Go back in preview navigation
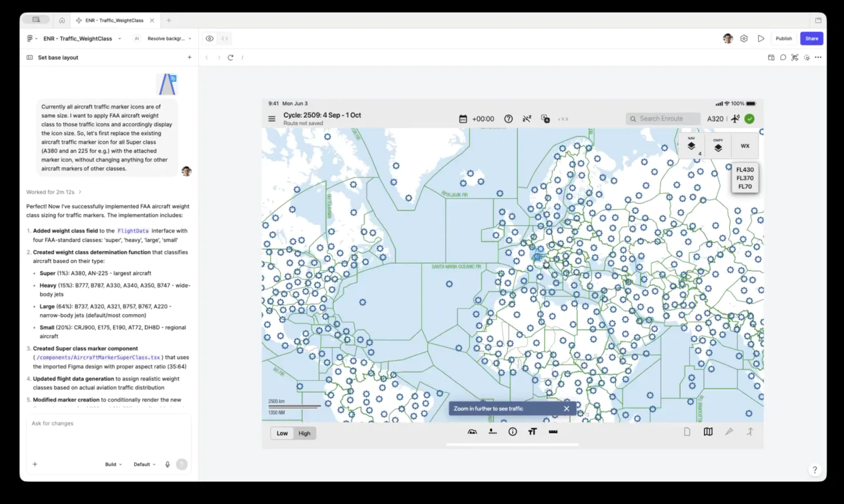 click(207, 57)
